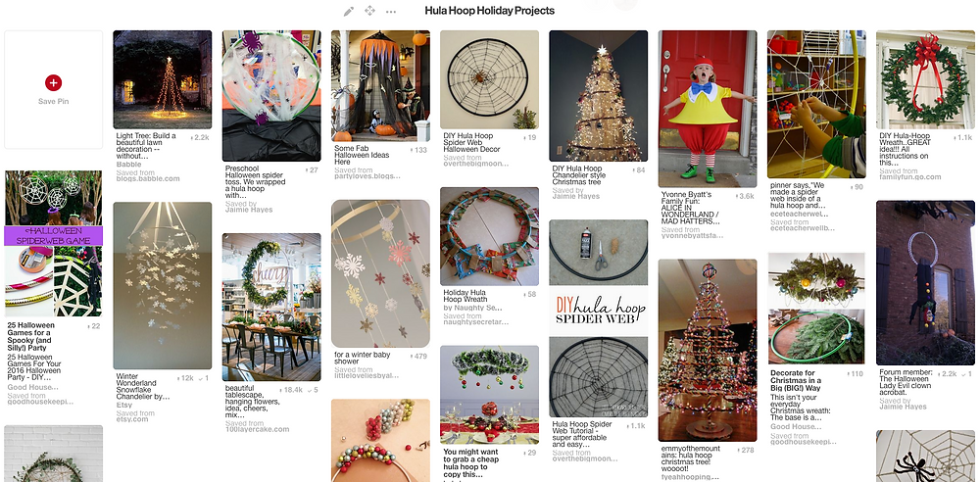Open the green wreath with red bow image

(x=925, y=79)
